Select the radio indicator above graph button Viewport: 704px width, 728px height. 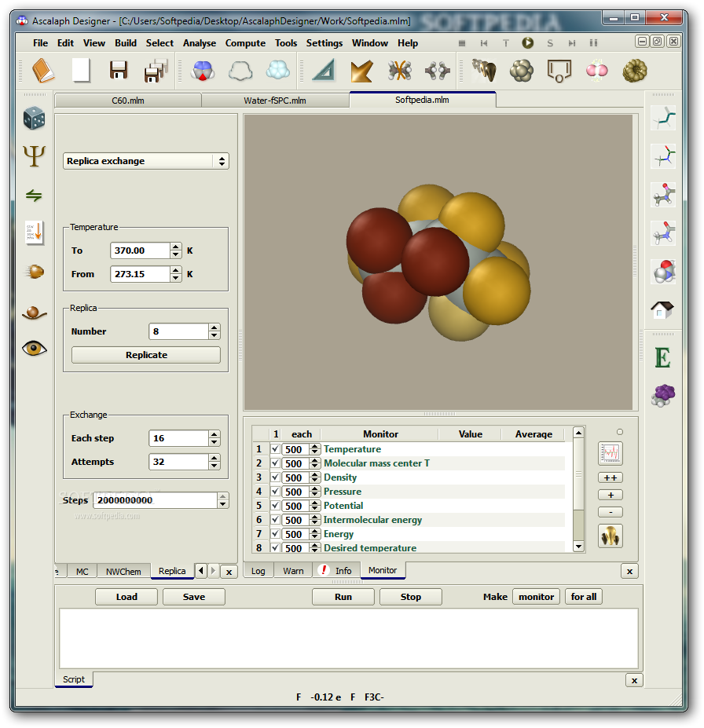[619, 432]
